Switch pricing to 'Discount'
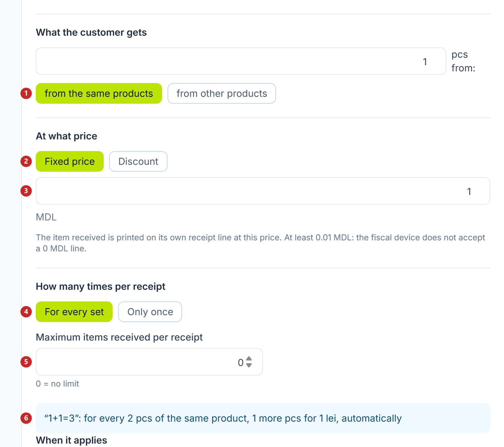Viewport: 504px width, 447px height. point(138,161)
